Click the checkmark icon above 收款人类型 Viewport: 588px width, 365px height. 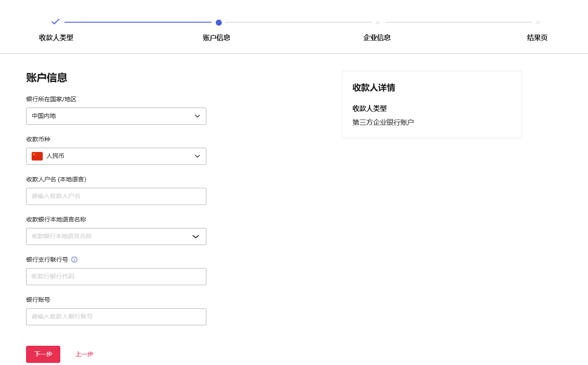point(56,21)
